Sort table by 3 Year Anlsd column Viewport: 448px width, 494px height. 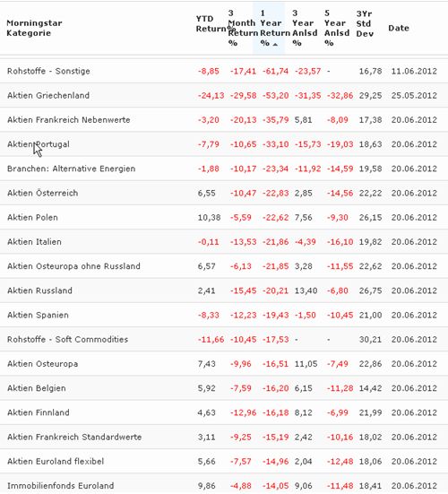[305, 28]
